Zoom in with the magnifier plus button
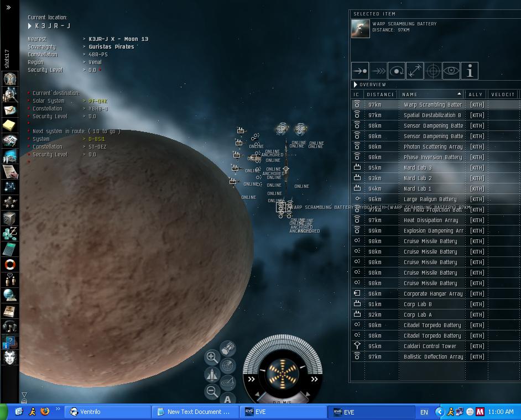 [212, 357]
